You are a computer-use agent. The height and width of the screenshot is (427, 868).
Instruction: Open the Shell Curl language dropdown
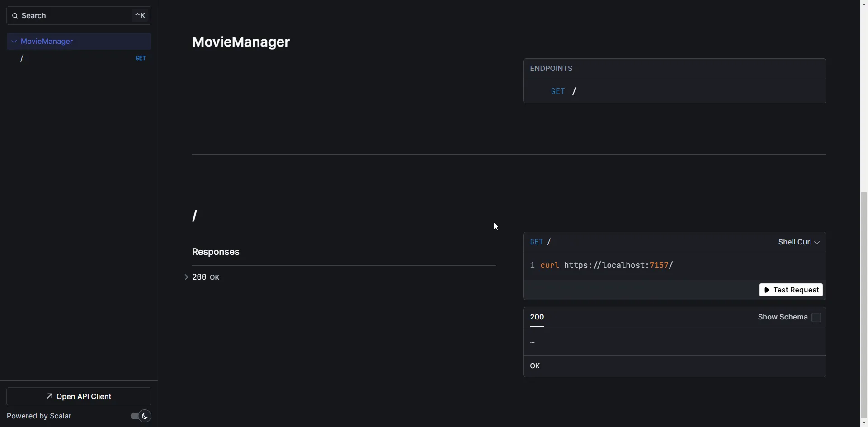[x=798, y=242]
